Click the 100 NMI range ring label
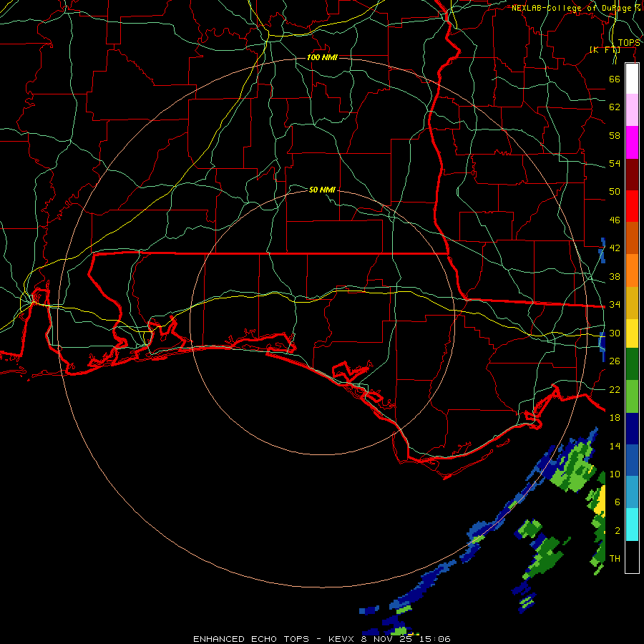 pos(322,57)
